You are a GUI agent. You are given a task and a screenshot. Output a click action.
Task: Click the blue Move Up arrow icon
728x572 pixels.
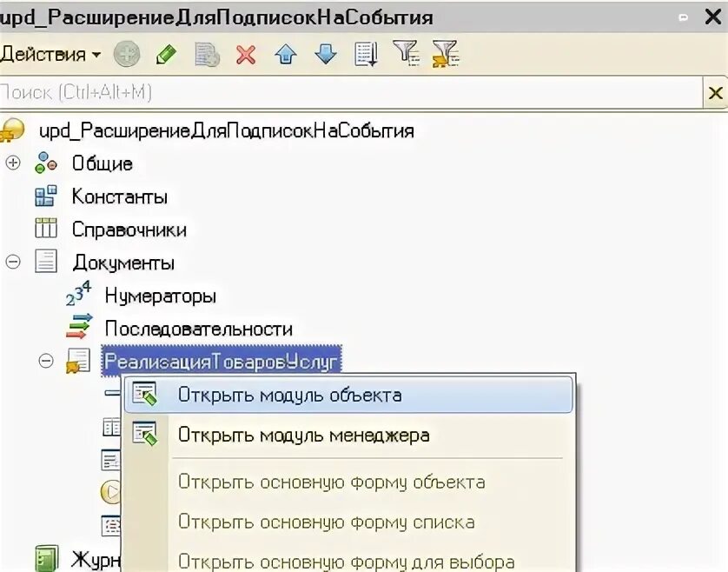[286, 55]
